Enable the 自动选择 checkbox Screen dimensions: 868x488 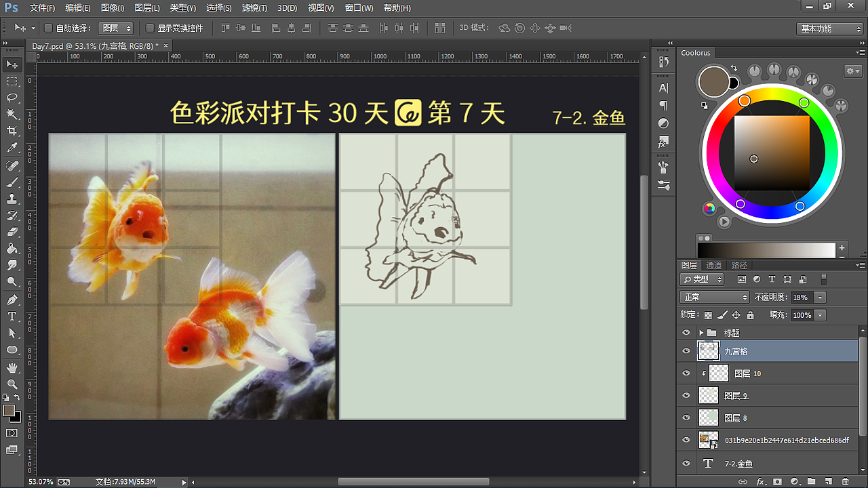(48, 28)
